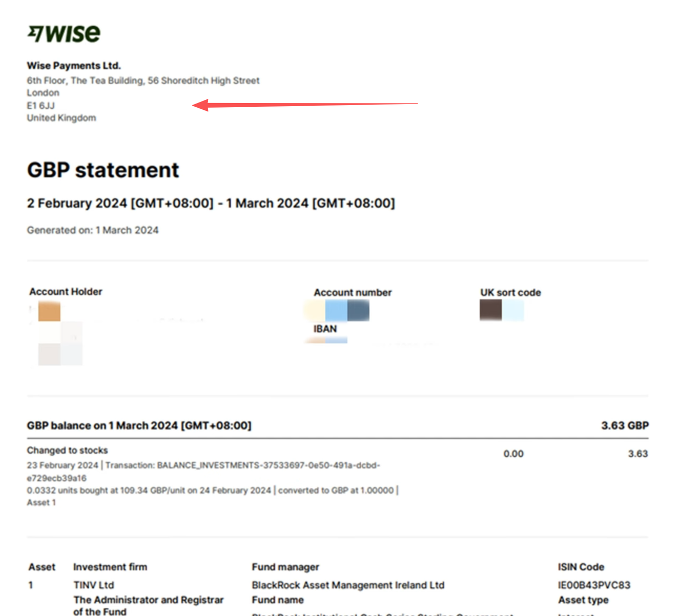Click the '3.63' balance in the transaction row
This screenshot has width=673, height=616.
638,454
